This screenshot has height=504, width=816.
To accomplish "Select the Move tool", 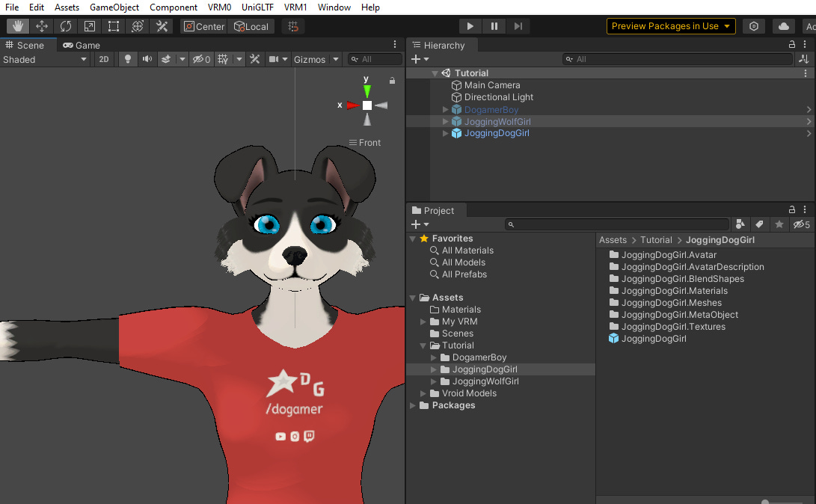I will coord(42,26).
